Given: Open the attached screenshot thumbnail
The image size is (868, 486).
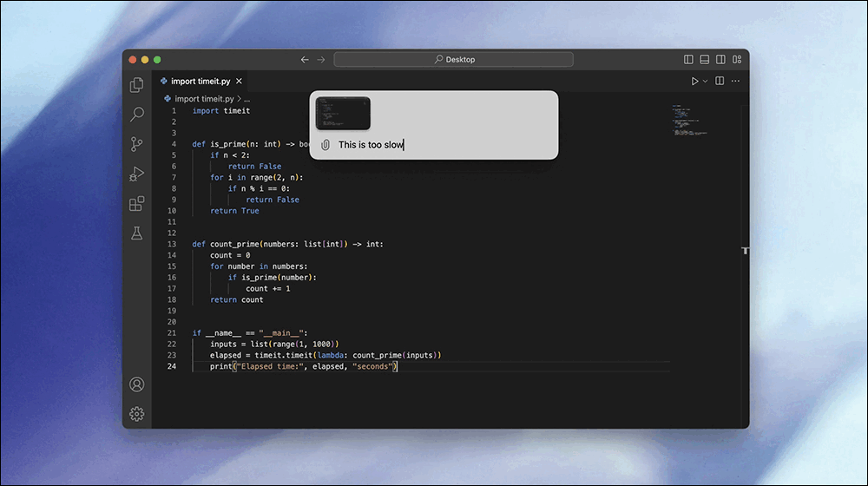Looking at the screenshot, I should [x=343, y=114].
